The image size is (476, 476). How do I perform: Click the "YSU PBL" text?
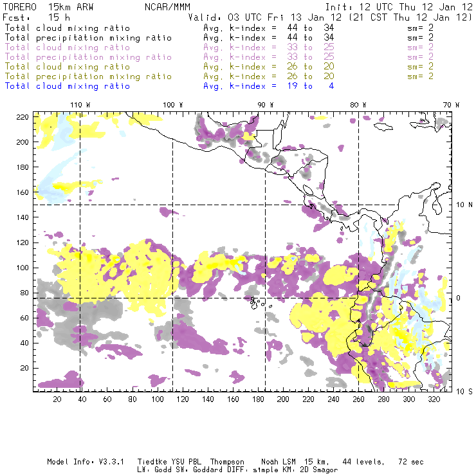click(x=186, y=462)
